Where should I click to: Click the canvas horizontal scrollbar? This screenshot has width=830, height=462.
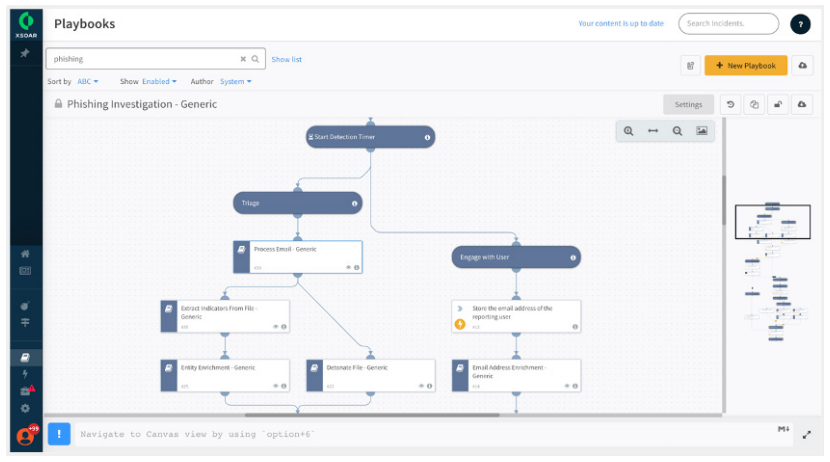[x=372, y=415]
